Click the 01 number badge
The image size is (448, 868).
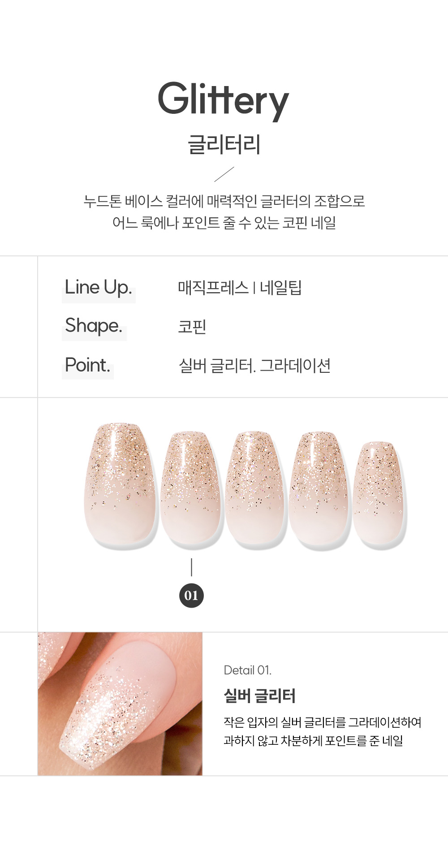coord(191,596)
